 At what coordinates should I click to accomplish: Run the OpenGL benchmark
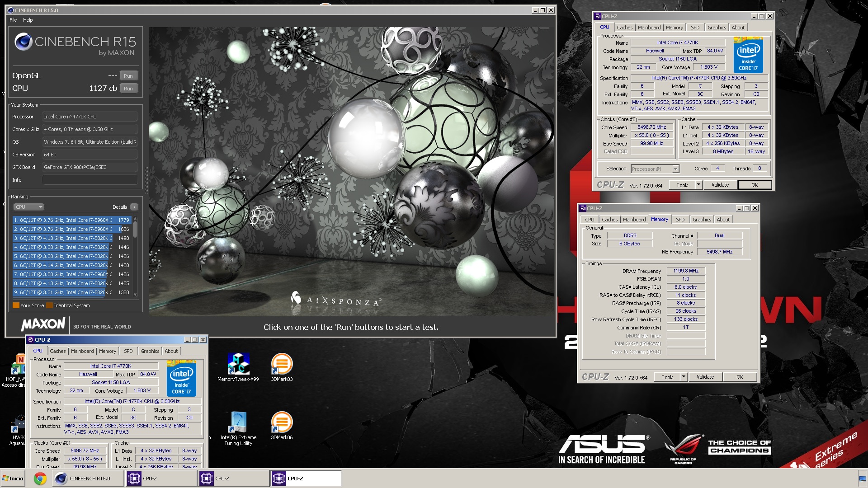[128, 76]
